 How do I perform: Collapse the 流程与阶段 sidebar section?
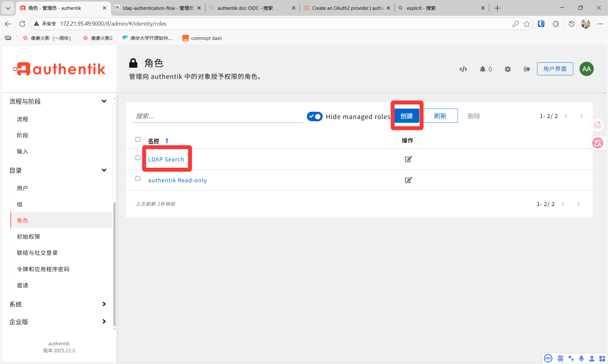pyautogui.click(x=104, y=101)
